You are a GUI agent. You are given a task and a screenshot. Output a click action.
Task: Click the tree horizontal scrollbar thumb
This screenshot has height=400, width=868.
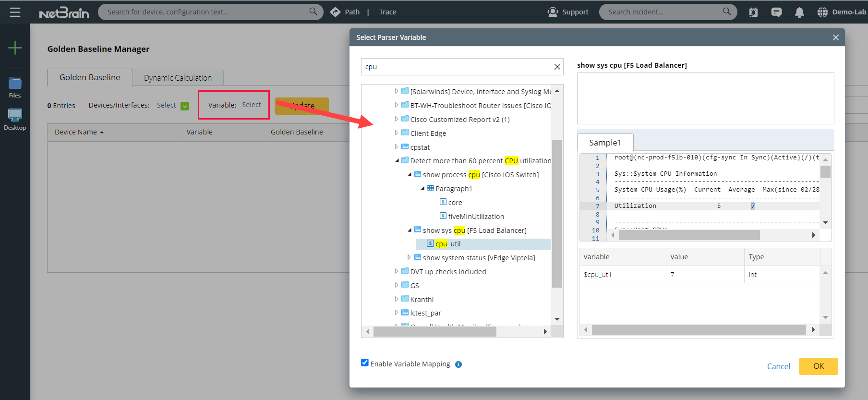click(434, 331)
